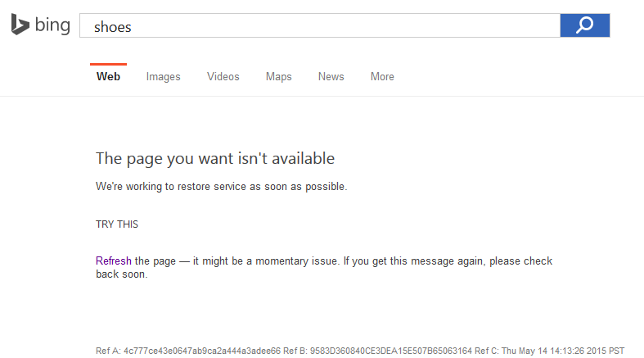Expand the More menu
Screen dimensions: 644x358
pyautogui.click(x=382, y=77)
